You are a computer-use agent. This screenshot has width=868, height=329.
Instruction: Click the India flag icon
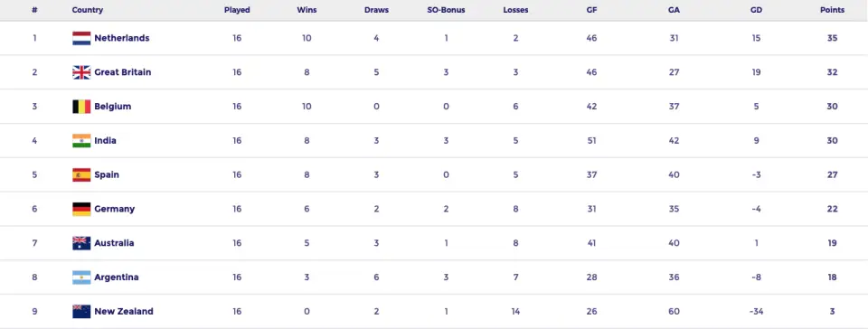click(x=81, y=140)
